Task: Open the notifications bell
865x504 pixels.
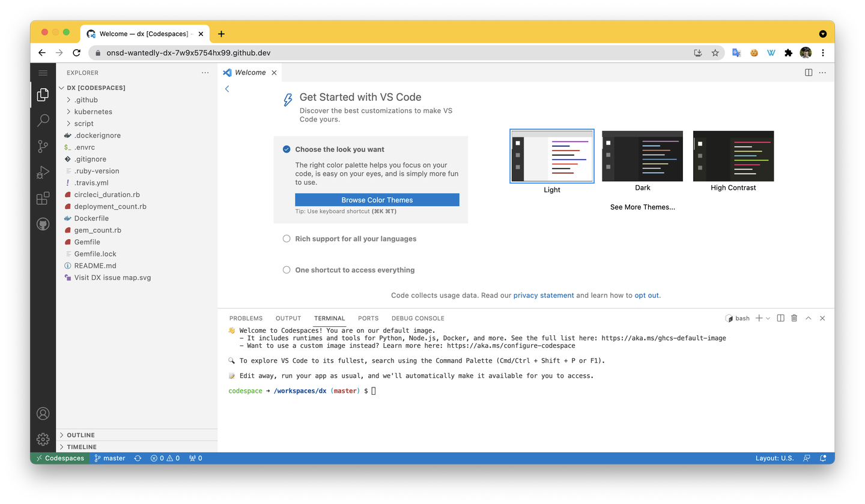Action: click(x=823, y=458)
